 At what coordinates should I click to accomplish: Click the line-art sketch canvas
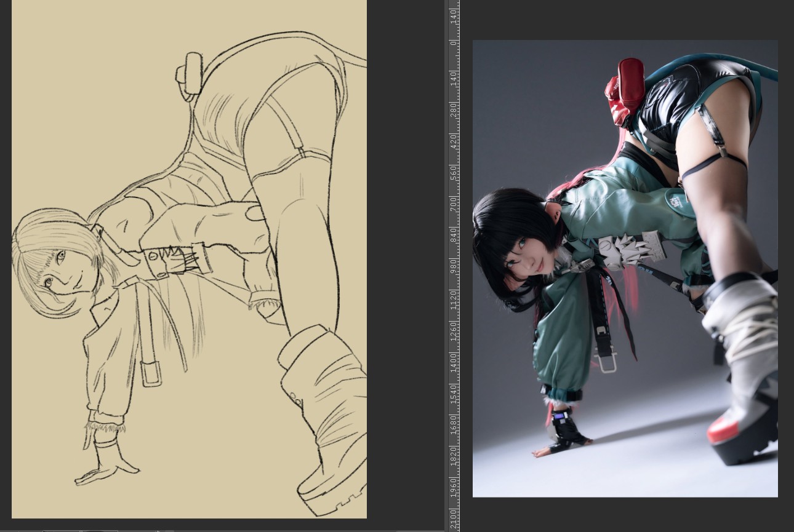(x=189, y=259)
